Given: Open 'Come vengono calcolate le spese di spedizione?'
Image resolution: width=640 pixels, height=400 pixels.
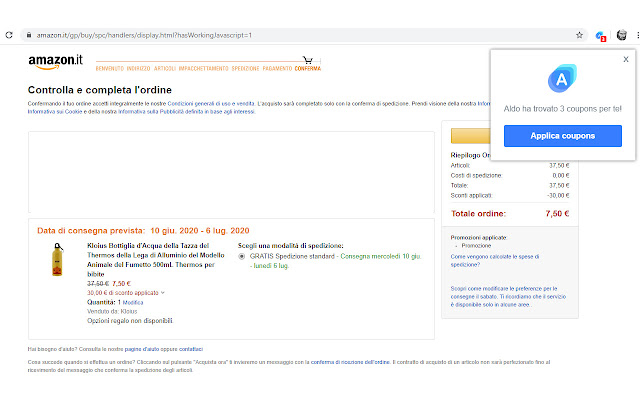Looking at the screenshot, I should [495, 260].
